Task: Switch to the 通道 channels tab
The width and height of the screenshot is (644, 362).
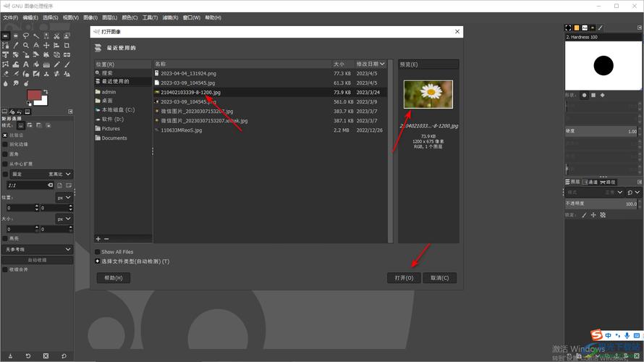Action: pos(590,182)
